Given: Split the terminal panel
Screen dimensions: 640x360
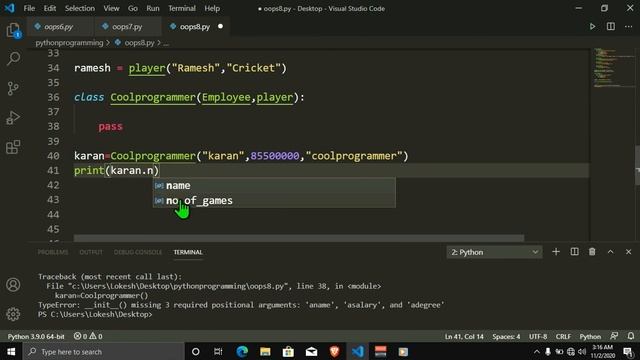Looking at the screenshot, I should 574,252.
